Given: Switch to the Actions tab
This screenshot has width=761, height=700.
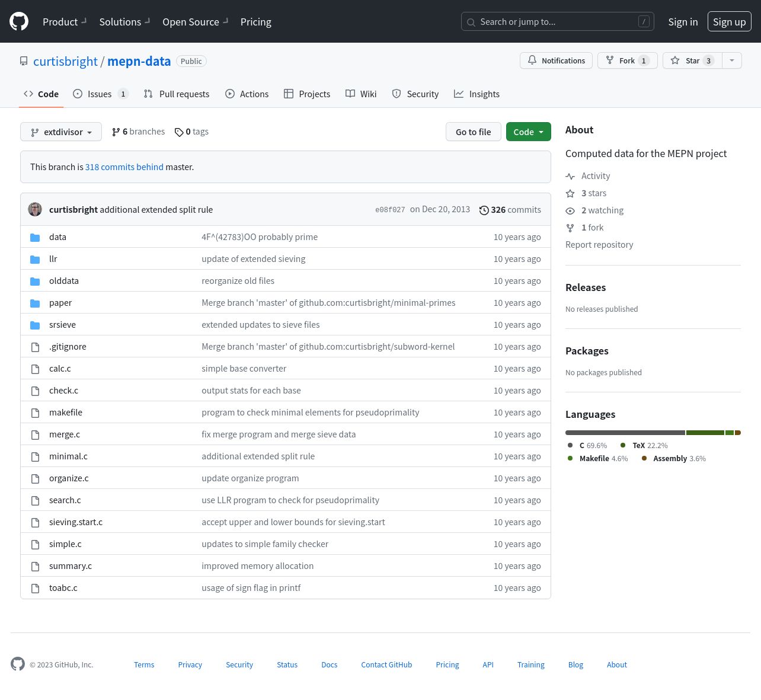Looking at the screenshot, I should (x=247, y=94).
